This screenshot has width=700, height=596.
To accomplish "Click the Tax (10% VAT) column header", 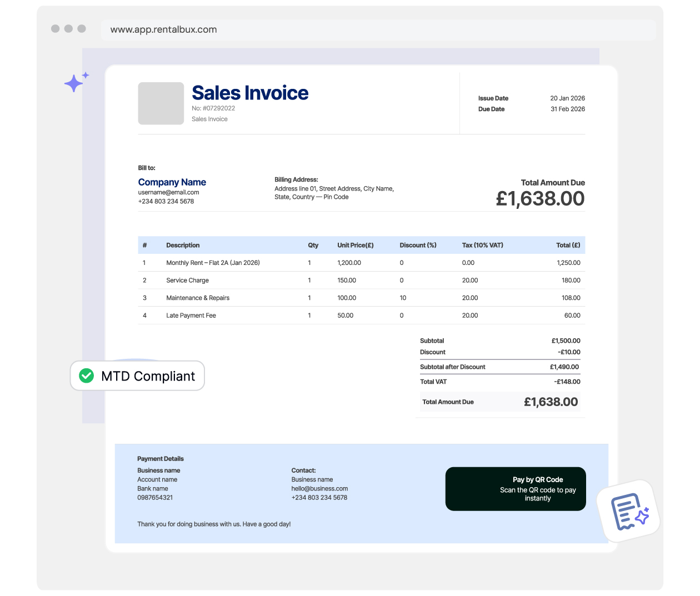I will tap(483, 246).
